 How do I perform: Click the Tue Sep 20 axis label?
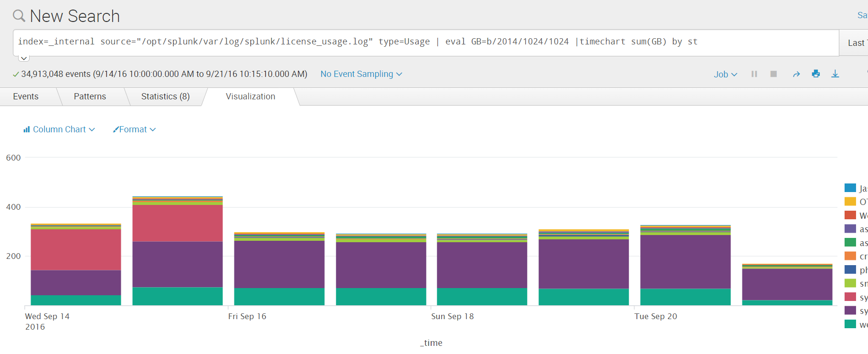coord(656,316)
